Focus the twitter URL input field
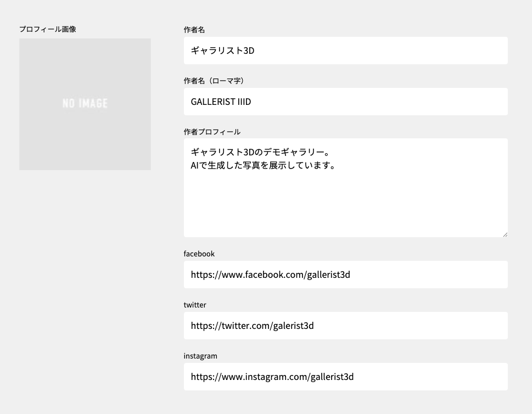Image resolution: width=532 pixels, height=414 pixels. pyautogui.click(x=346, y=326)
